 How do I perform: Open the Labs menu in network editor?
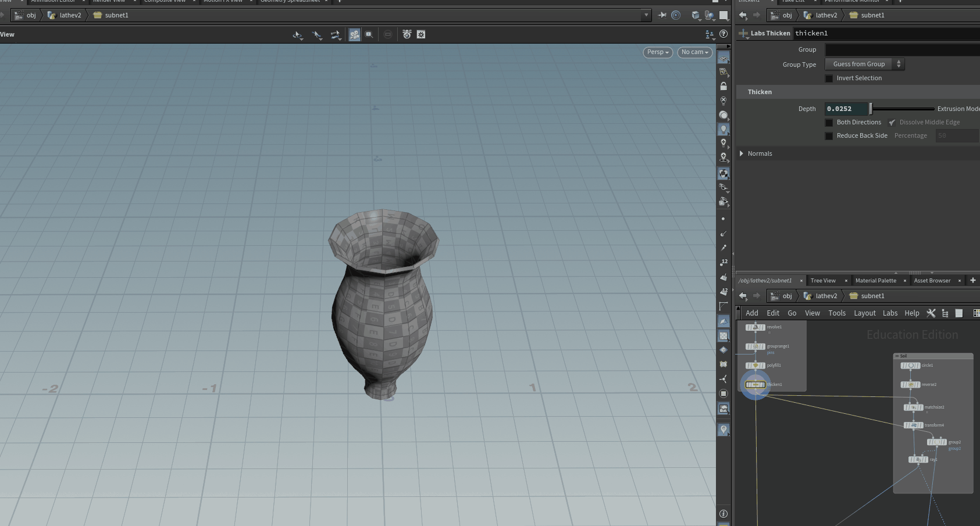pyautogui.click(x=890, y=313)
